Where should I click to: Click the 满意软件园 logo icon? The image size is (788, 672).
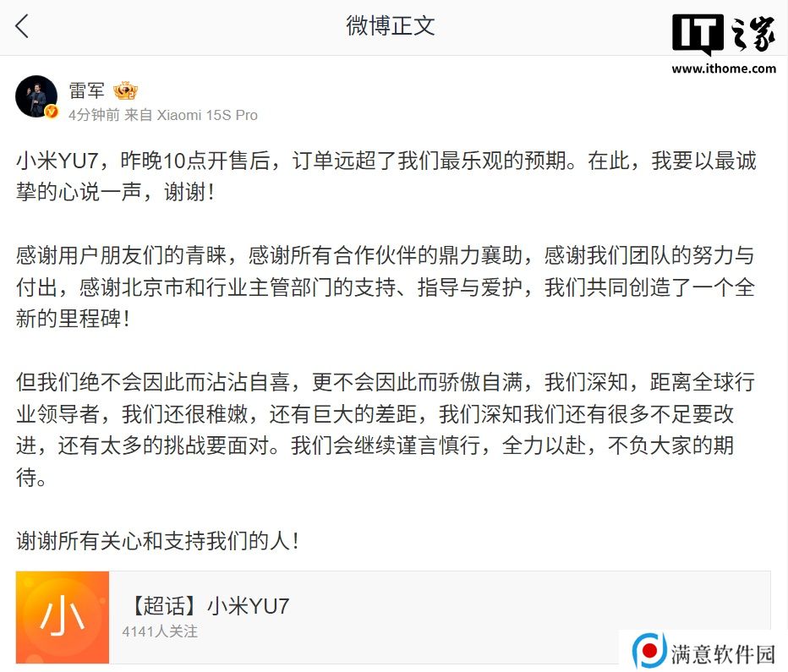click(648, 651)
